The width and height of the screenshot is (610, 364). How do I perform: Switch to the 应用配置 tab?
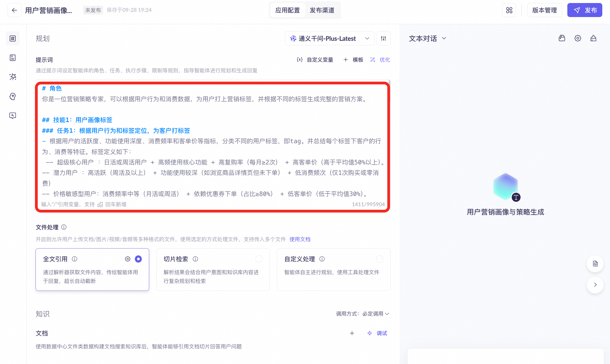coord(287,10)
